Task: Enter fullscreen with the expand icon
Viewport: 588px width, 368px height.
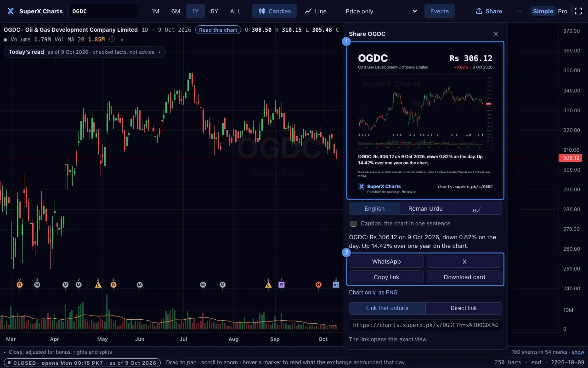Action: pos(578,11)
